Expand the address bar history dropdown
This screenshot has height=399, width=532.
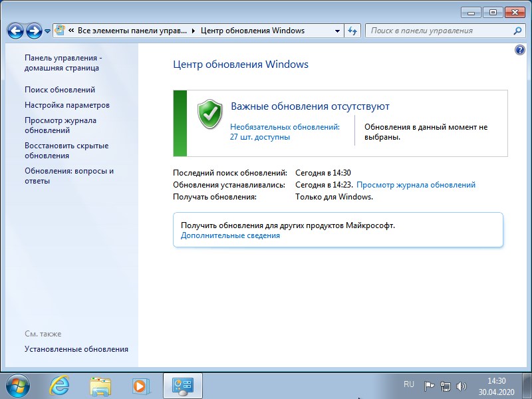tap(337, 31)
